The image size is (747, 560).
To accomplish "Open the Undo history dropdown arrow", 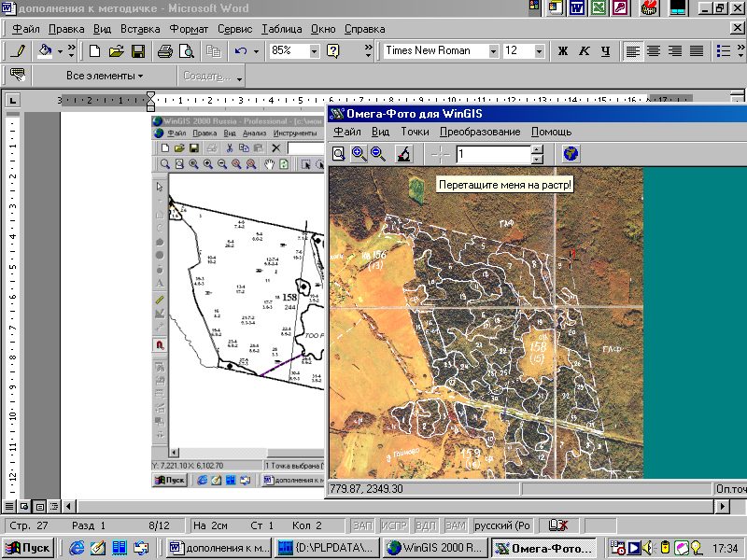I will click(x=256, y=51).
